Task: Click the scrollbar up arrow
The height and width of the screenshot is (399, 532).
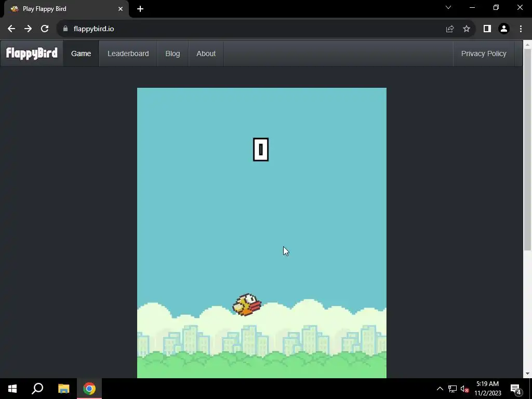Action: 528,44
